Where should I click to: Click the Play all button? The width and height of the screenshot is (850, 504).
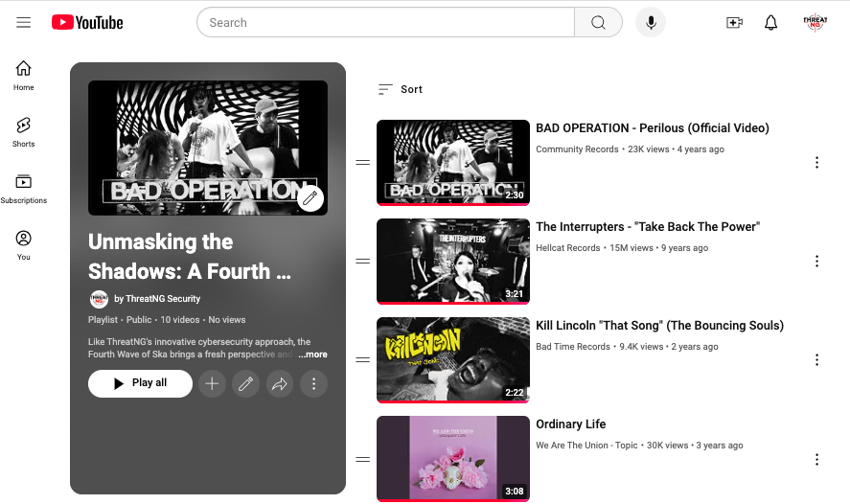pos(141,383)
